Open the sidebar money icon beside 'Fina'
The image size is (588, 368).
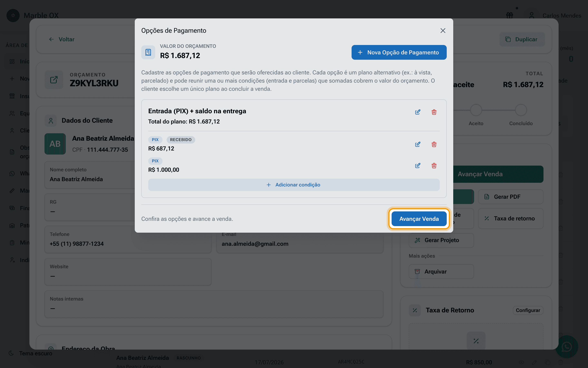(x=12, y=208)
